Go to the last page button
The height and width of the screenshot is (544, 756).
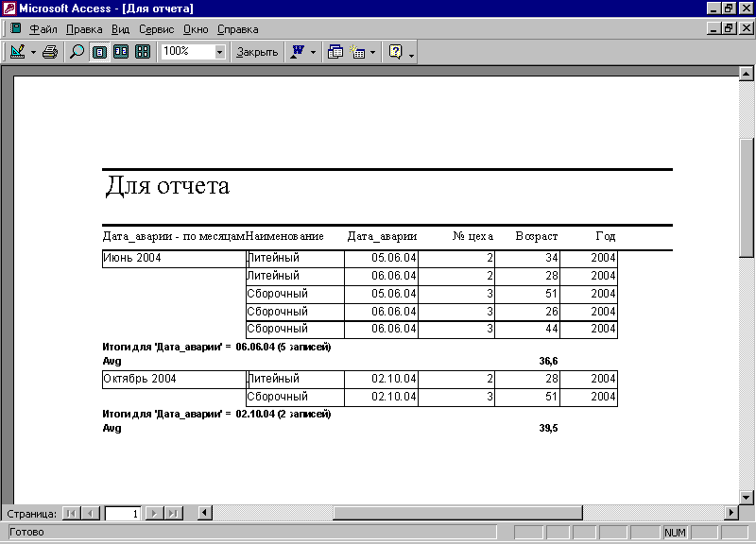click(x=174, y=513)
